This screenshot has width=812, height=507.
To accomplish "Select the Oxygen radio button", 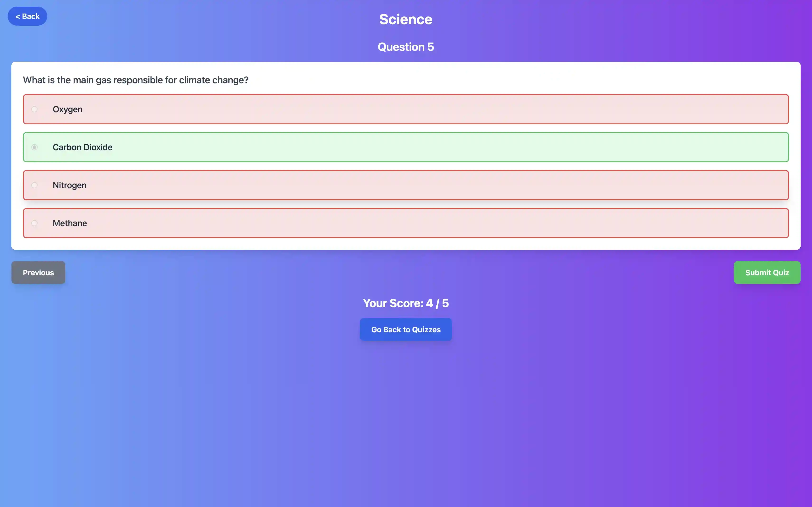I will click(35, 109).
